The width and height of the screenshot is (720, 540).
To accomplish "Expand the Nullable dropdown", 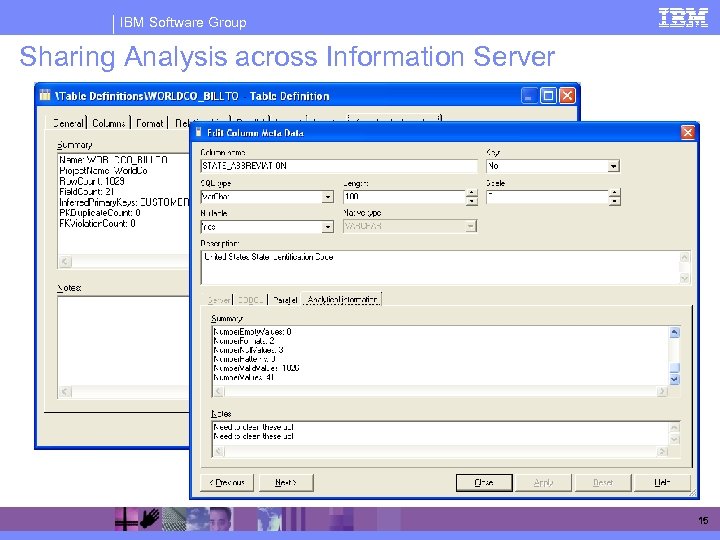I will (x=327, y=227).
